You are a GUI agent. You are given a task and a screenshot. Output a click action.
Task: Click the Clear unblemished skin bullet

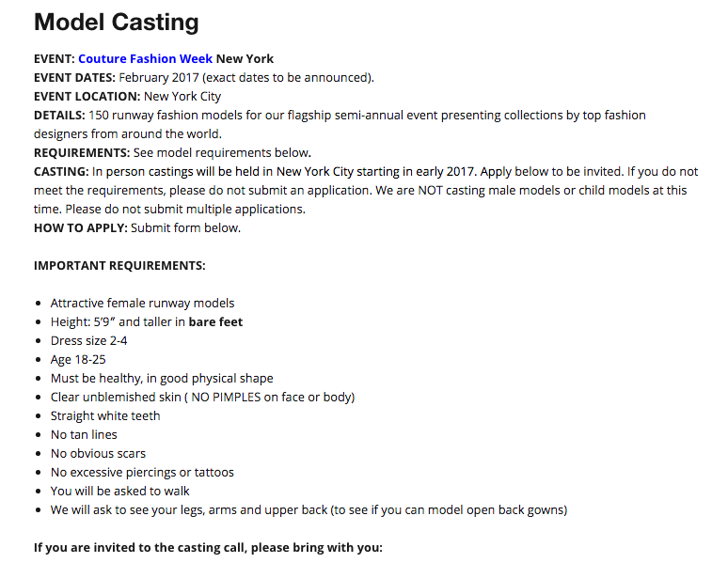(203, 398)
